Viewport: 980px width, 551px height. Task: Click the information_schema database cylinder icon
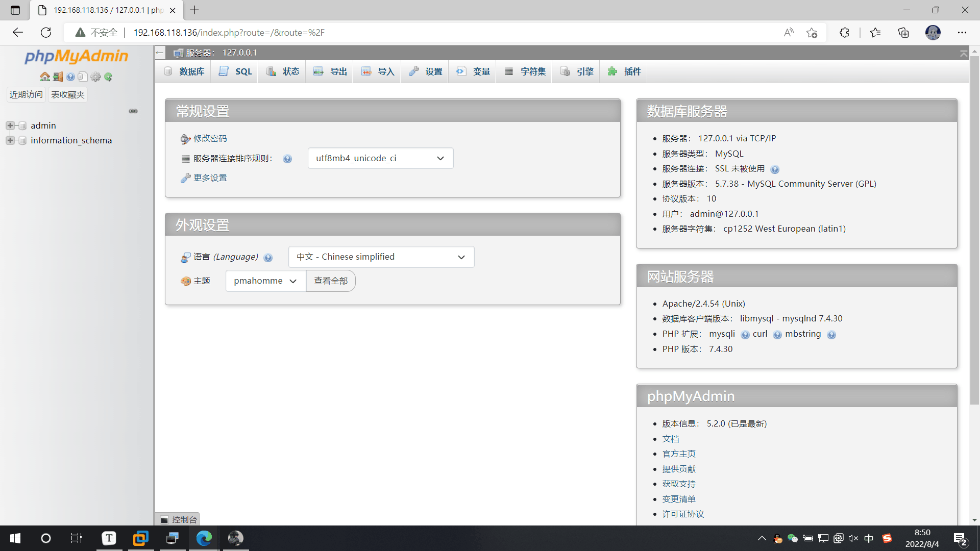click(x=22, y=140)
